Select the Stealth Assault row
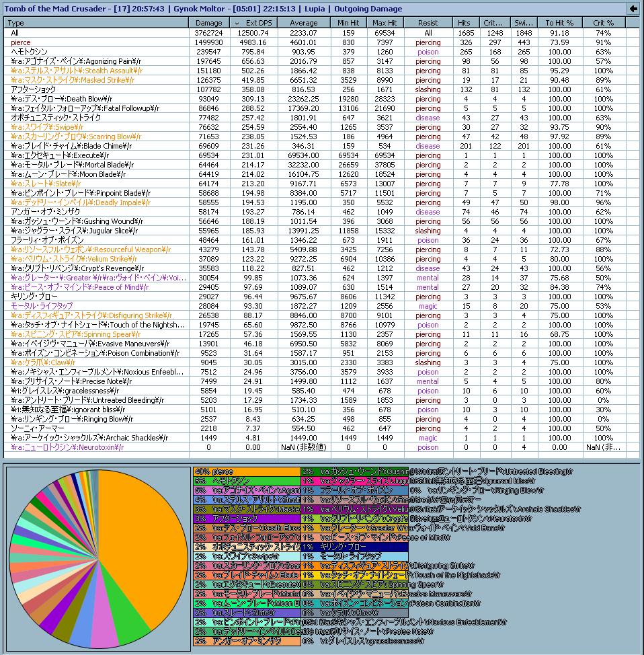644x655 pixels. coord(321,71)
